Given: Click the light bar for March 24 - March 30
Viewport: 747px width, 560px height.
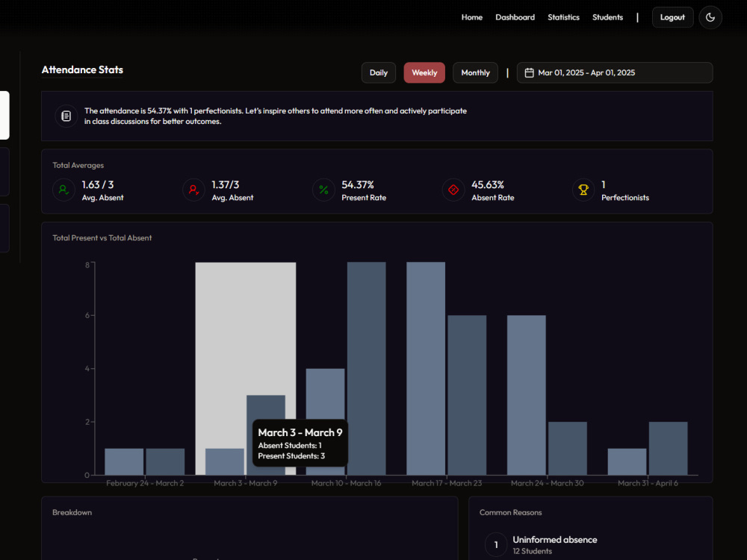Looking at the screenshot, I should [527, 395].
